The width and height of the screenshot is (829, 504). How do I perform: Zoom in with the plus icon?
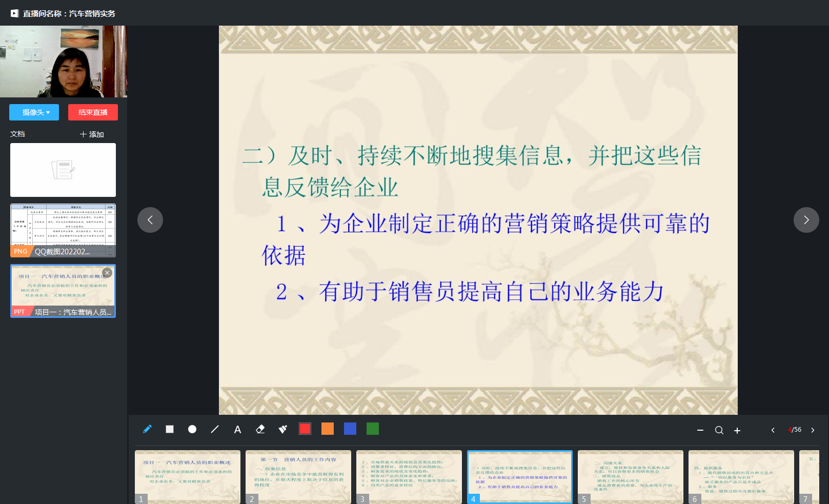[x=737, y=431]
